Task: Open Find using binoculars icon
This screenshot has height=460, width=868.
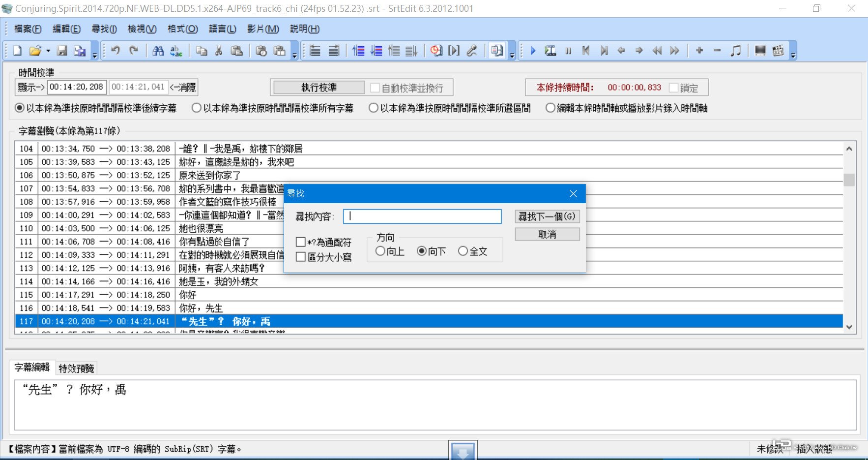Action: (x=158, y=51)
